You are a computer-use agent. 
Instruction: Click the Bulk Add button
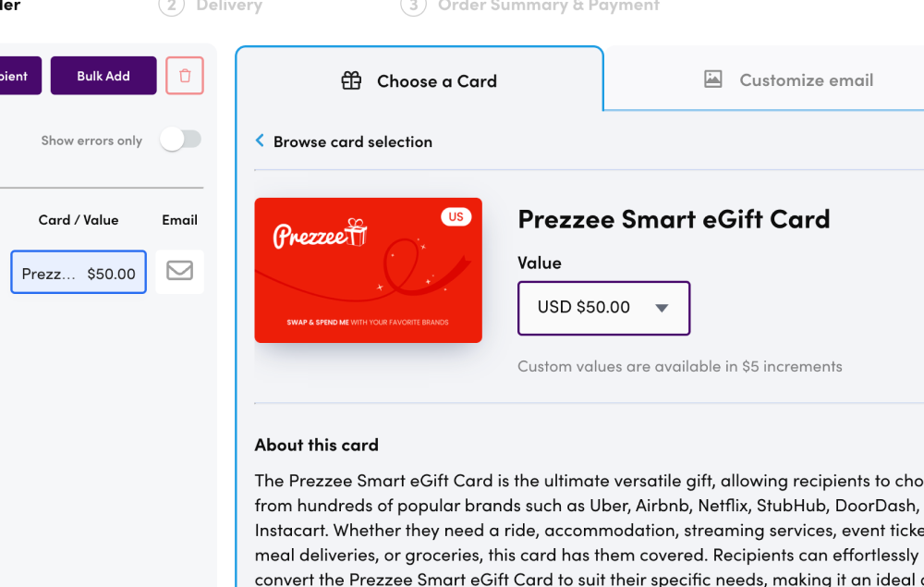[x=103, y=76]
